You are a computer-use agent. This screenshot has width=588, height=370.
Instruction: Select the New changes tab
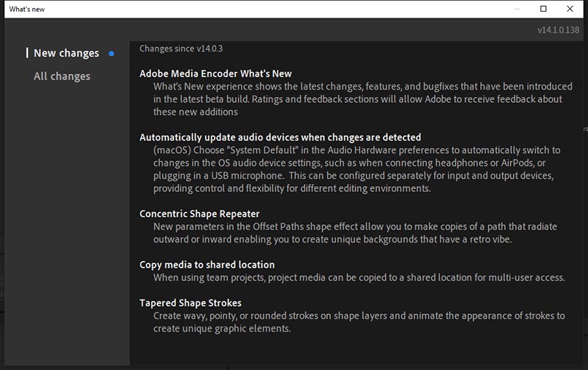66,53
